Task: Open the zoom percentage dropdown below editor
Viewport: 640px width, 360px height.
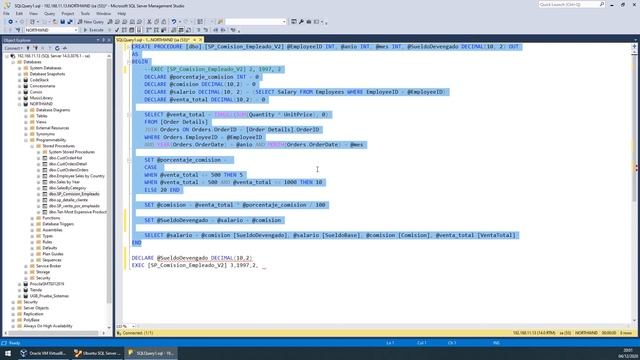Action: point(133,326)
